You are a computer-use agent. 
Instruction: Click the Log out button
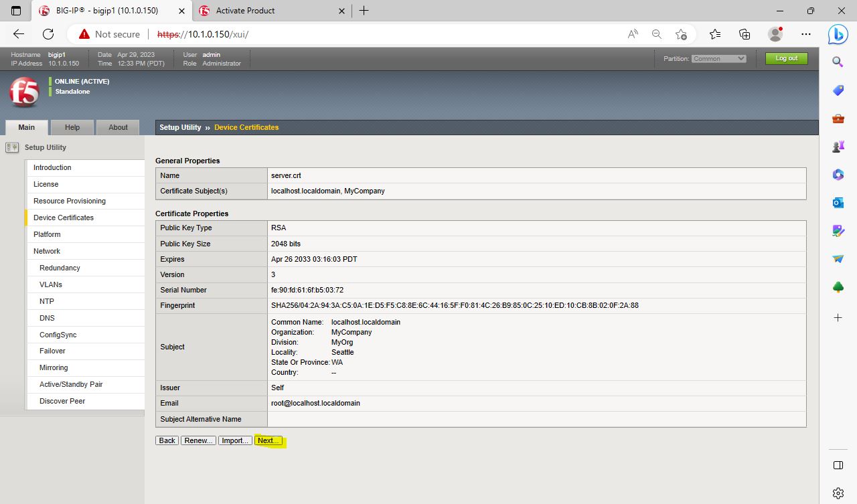point(786,58)
